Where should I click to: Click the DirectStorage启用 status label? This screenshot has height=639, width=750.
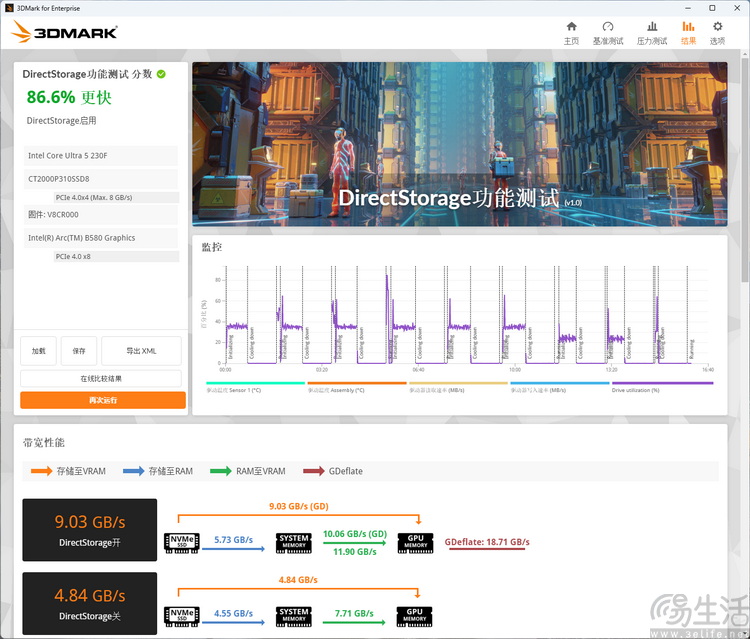point(61,121)
